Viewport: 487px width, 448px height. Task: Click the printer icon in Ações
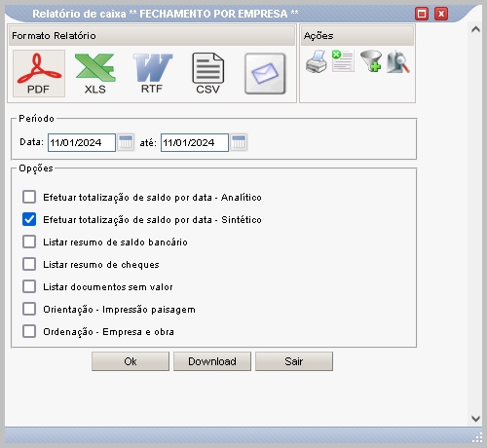317,61
